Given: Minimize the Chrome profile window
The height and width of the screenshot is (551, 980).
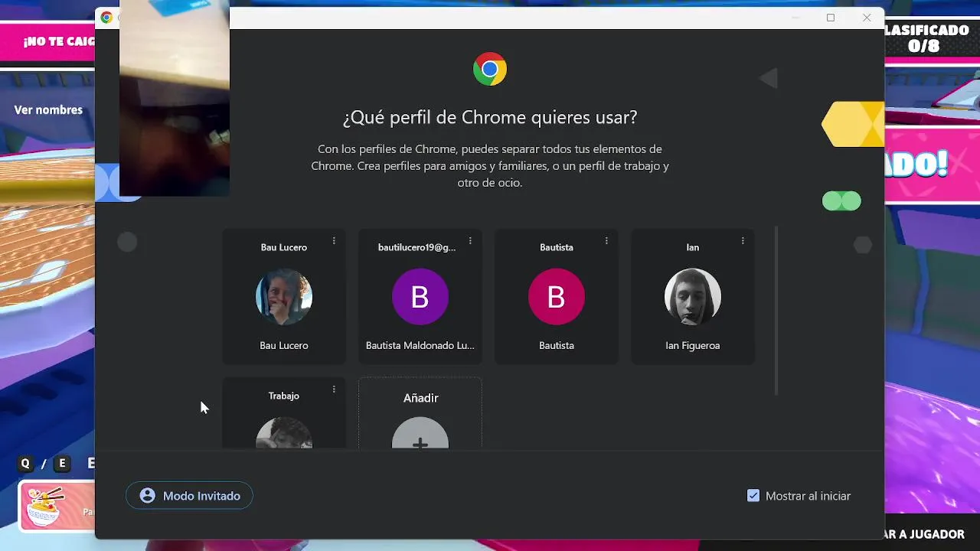Looking at the screenshot, I should (x=795, y=18).
